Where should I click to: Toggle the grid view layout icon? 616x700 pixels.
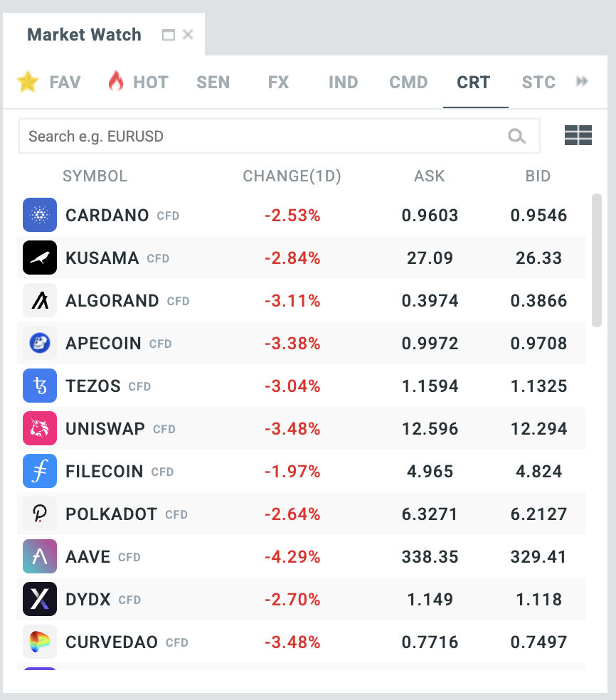578,136
